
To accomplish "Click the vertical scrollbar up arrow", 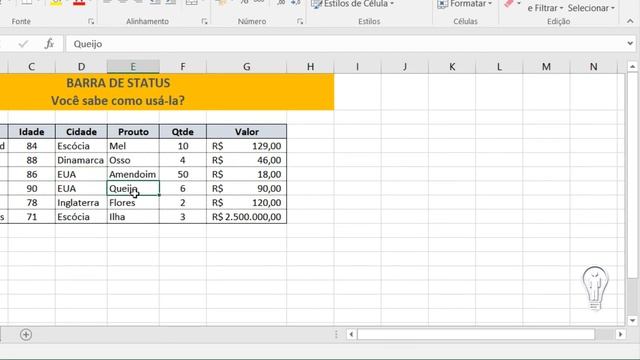I will [x=632, y=66].
